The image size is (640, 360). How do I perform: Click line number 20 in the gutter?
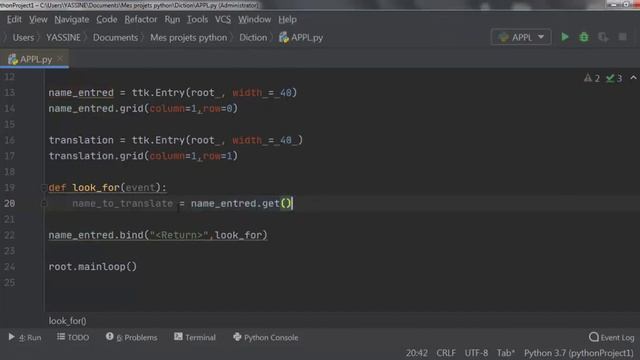9,203
